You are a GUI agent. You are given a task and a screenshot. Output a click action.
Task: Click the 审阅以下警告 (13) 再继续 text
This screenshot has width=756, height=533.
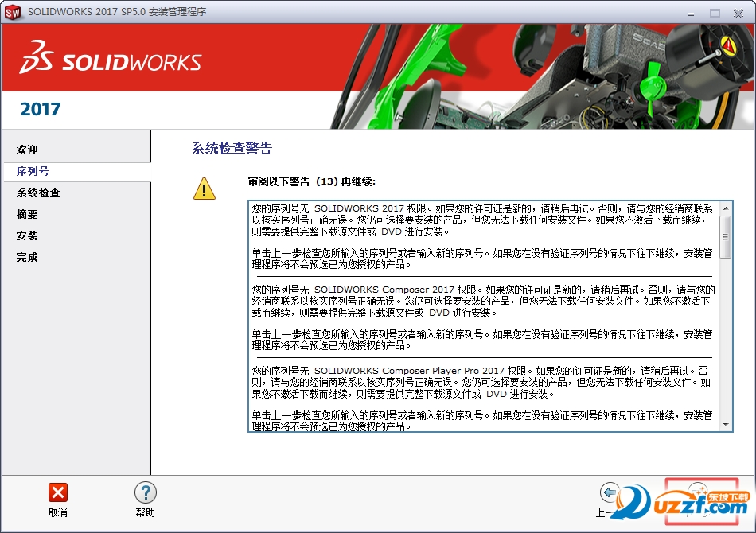click(x=311, y=181)
